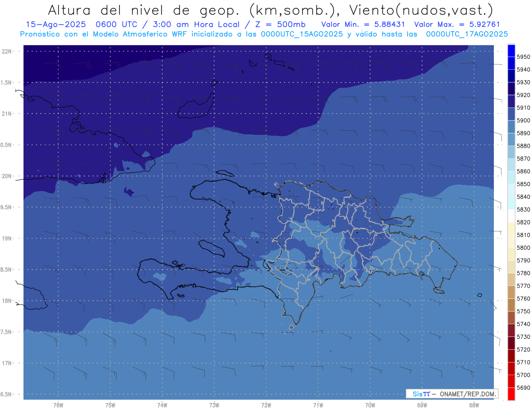Screen dimensions: 532x411
Task: Click the 'Valor Min. = 5.88431' text
Action: click(x=363, y=25)
